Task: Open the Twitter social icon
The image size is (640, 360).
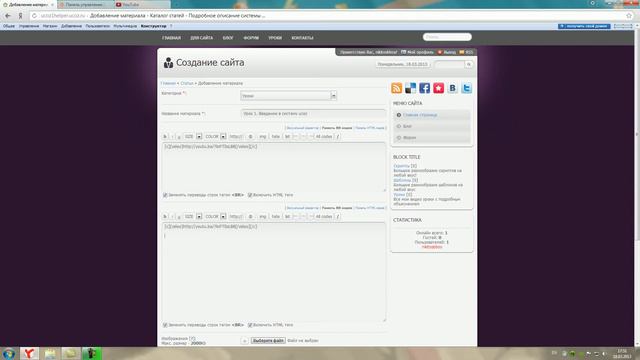Action: click(x=467, y=88)
